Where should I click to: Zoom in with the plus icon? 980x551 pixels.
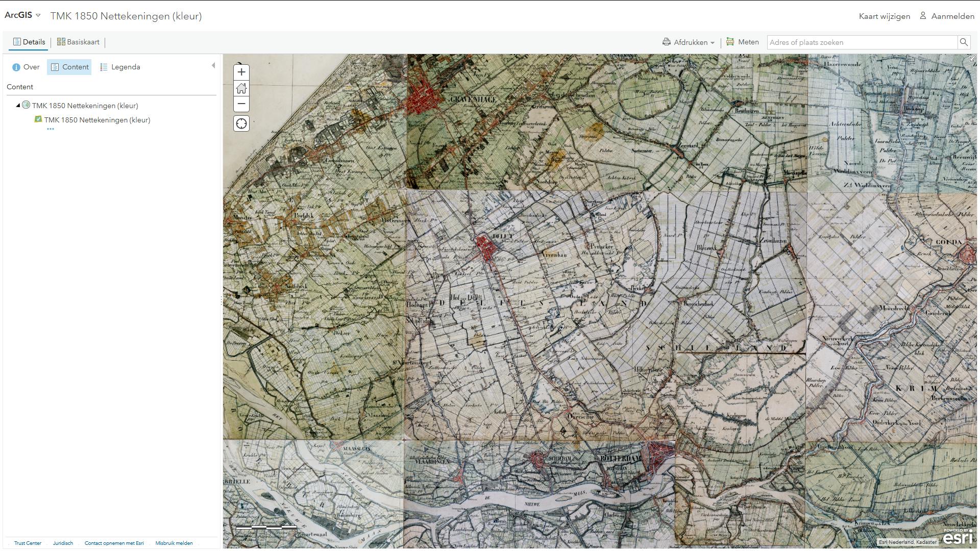click(x=241, y=72)
